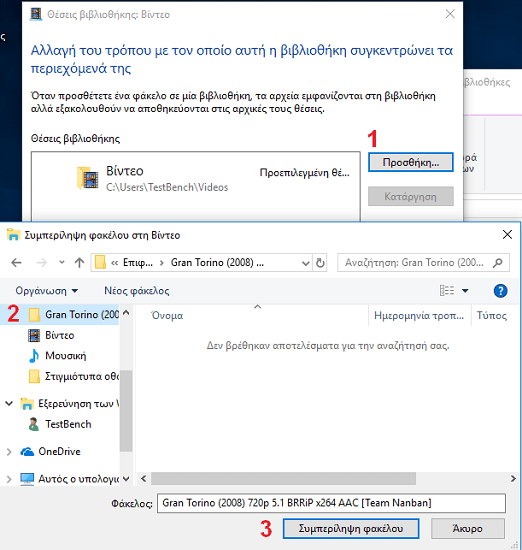This screenshot has width=522, height=550.
Task: Open the blue Help question mark
Action: click(500, 291)
